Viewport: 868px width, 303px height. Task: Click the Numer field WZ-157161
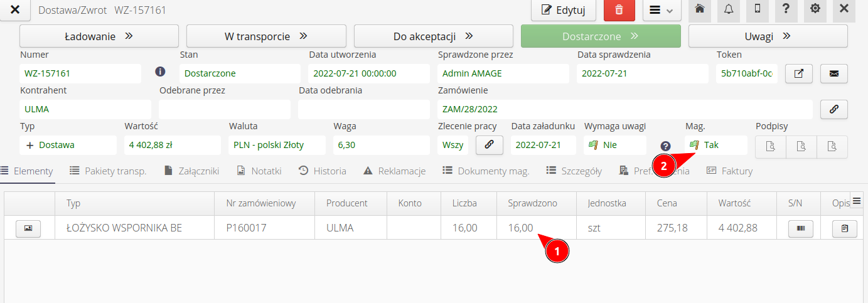pyautogui.click(x=80, y=73)
